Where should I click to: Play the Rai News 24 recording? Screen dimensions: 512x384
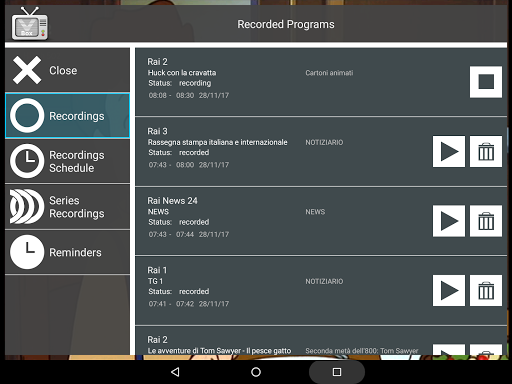tap(449, 221)
